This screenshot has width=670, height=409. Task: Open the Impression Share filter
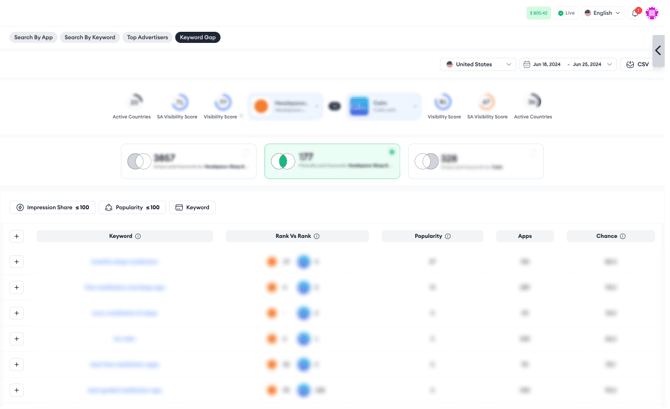point(52,207)
